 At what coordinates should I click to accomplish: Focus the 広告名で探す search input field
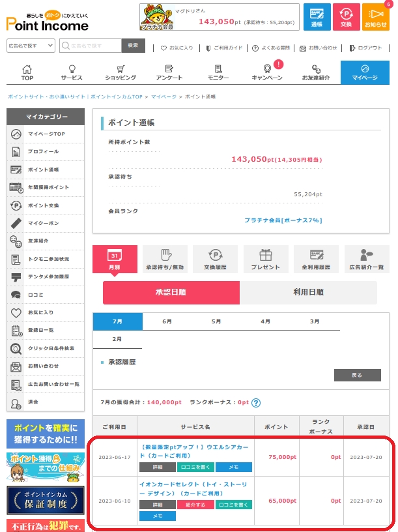coord(91,46)
